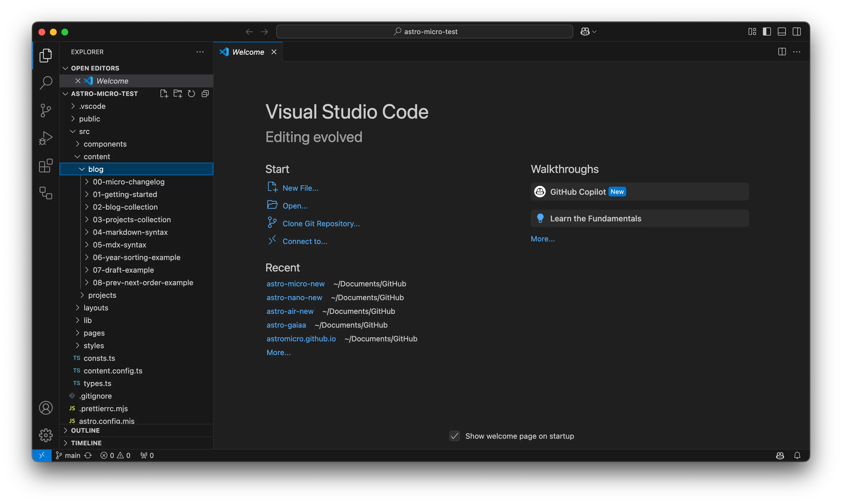Open Copilot status icon in status bar
The height and width of the screenshot is (504, 842).
780,455
